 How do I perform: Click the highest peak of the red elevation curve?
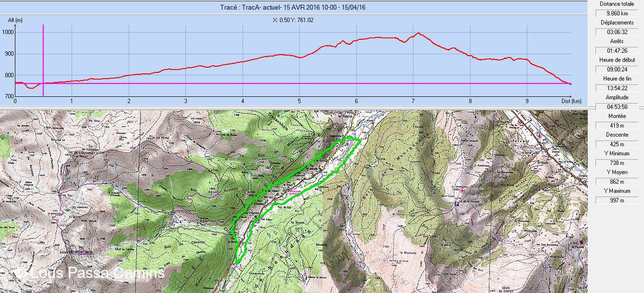[x=418, y=33]
